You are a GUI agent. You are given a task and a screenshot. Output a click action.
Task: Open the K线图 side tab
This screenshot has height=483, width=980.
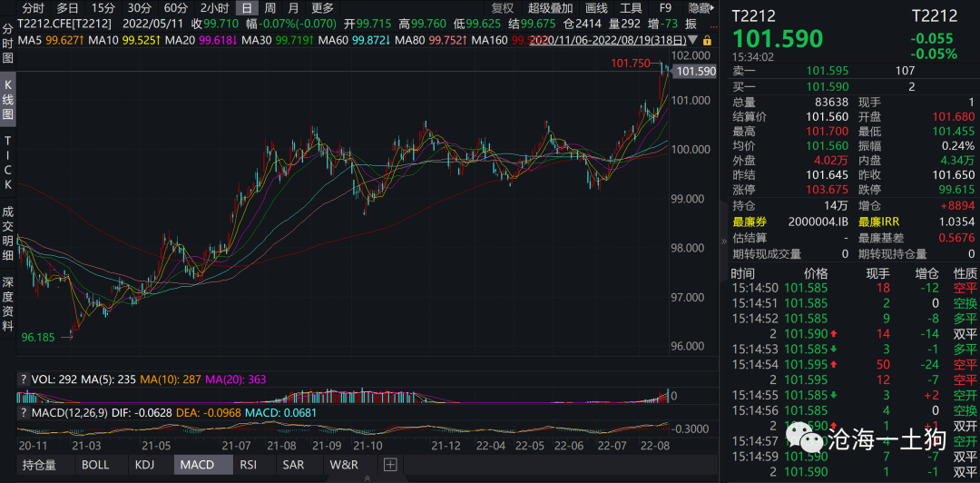[8, 100]
